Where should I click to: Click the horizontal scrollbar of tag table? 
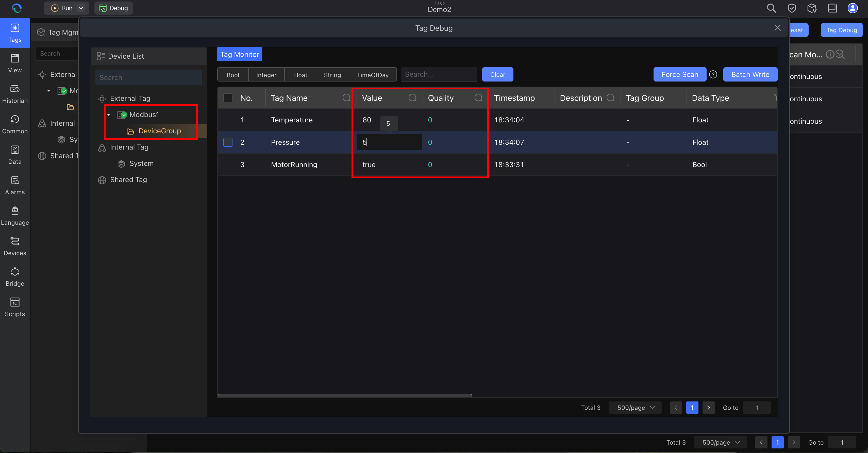345,395
